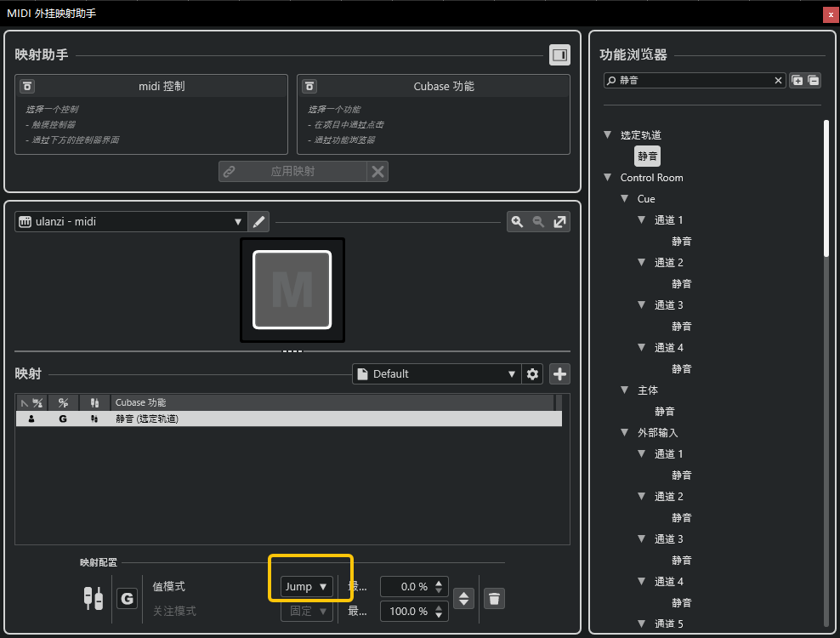Select 静音 under 外部输入 通道 1
This screenshot has width=840, height=638.
(x=681, y=475)
